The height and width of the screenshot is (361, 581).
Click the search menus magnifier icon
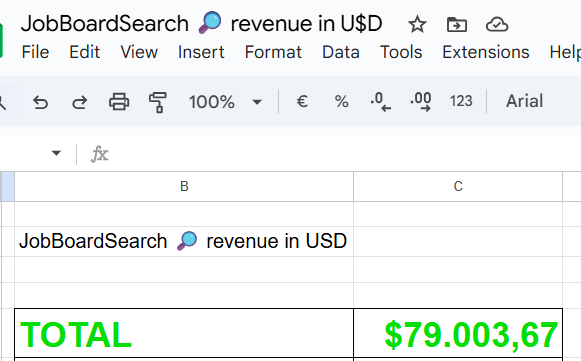3,102
